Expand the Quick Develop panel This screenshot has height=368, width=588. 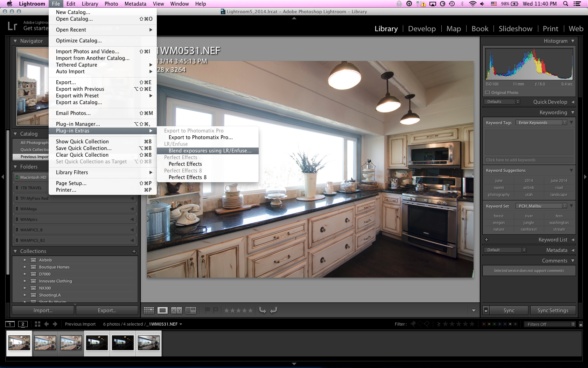573,102
